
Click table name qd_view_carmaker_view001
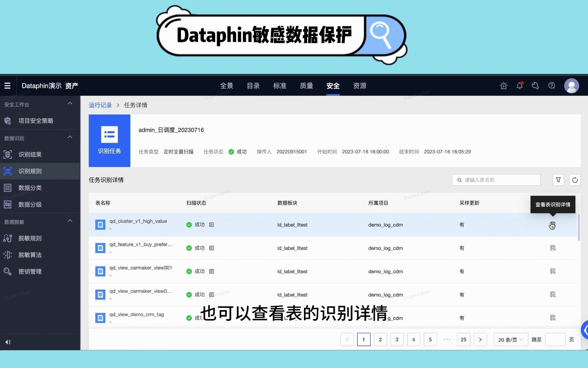click(141, 268)
